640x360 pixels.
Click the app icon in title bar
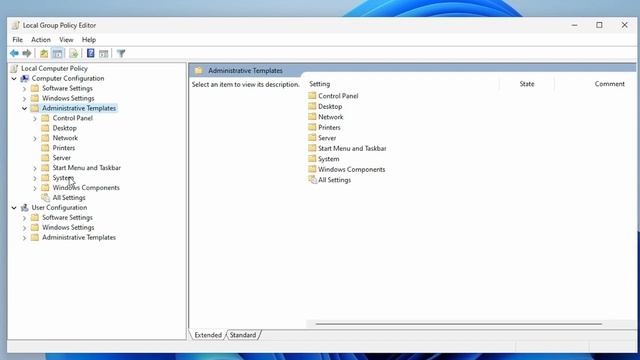[x=16, y=25]
